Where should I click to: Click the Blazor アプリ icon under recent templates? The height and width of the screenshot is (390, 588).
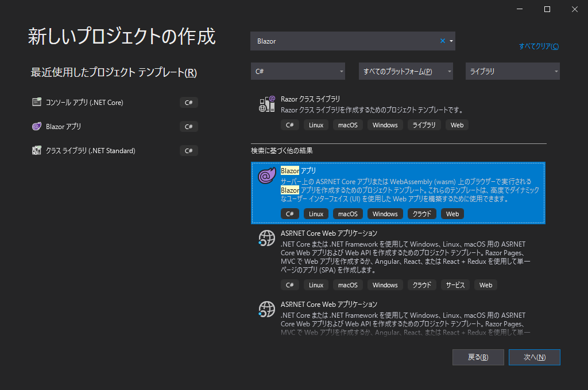click(x=36, y=126)
